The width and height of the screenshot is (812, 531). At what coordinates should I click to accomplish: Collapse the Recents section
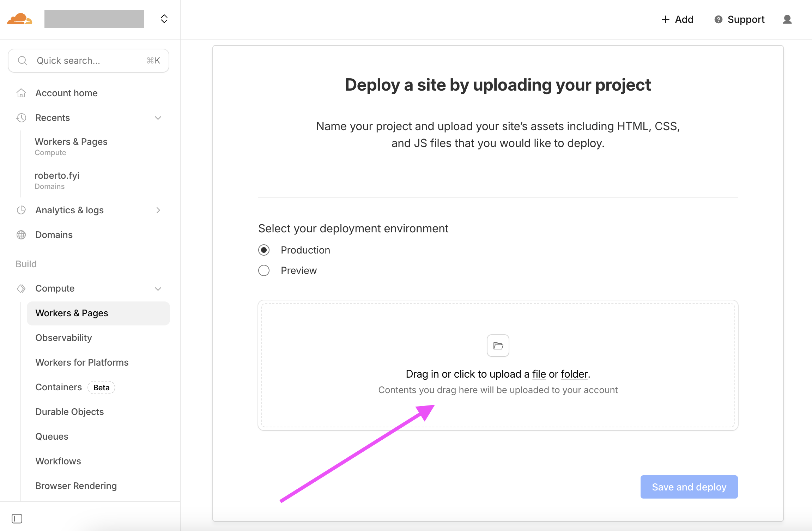coord(158,118)
